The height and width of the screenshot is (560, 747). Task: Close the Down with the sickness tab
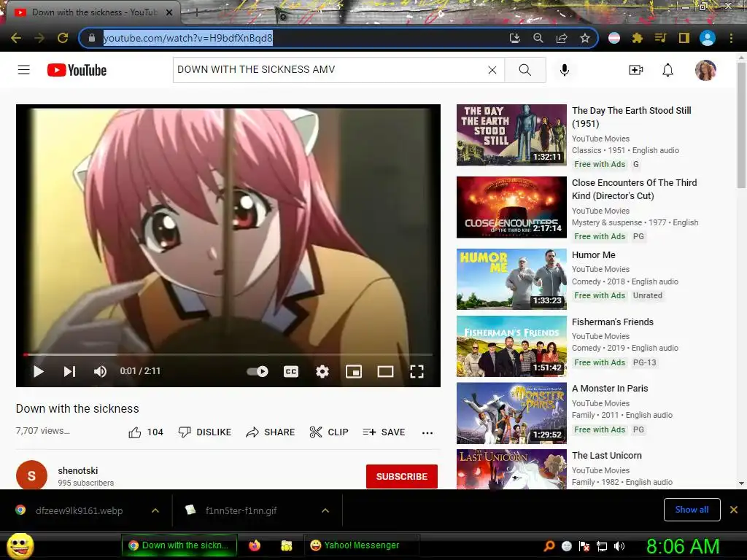(169, 12)
